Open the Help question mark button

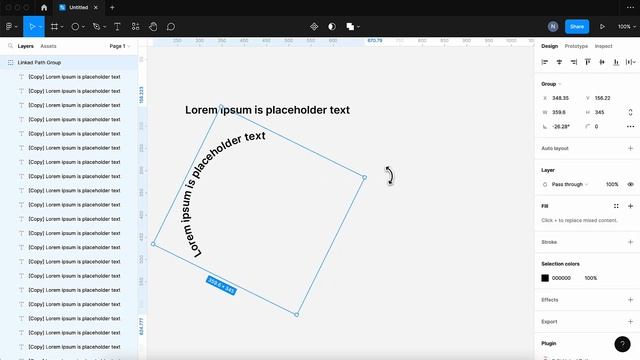pyautogui.click(x=622, y=344)
